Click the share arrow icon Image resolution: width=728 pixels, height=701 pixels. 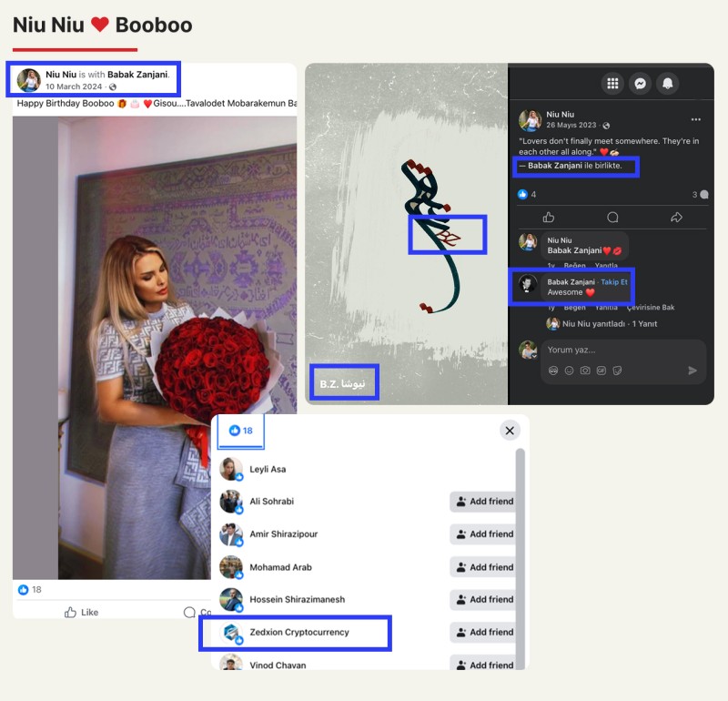pos(676,218)
